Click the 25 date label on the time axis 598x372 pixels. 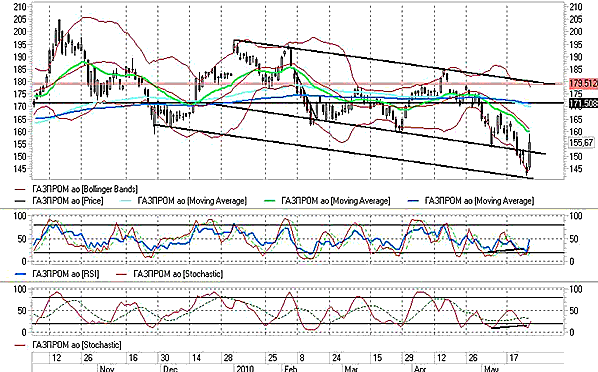coord(272,358)
